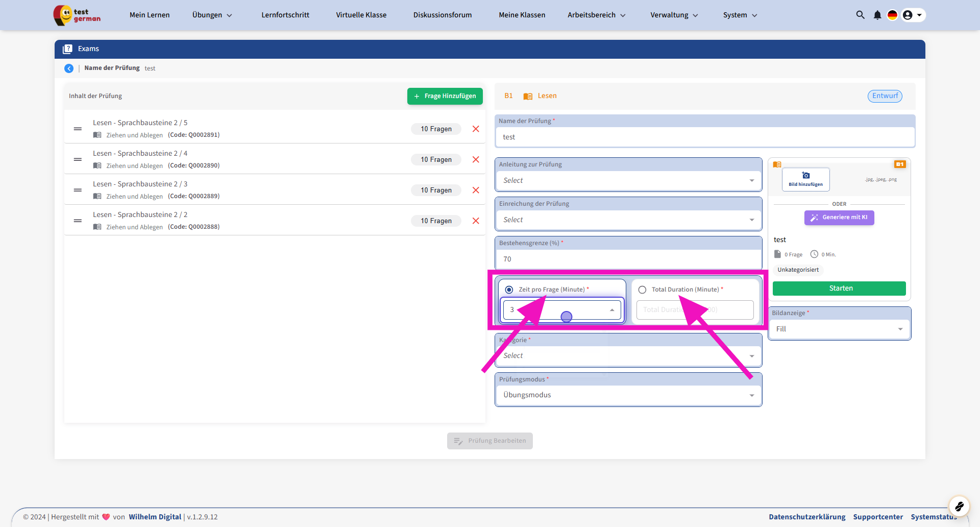The height and width of the screenshot is (527, 980).
Task: Click the Bild hinzufügen camera icon
Action: 805,176
